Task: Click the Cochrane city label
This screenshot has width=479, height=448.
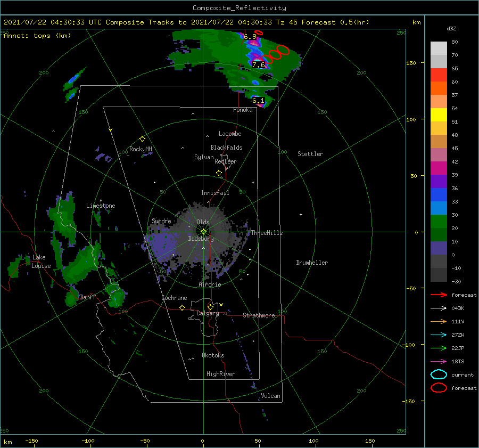Action: [x=174, y=298]
